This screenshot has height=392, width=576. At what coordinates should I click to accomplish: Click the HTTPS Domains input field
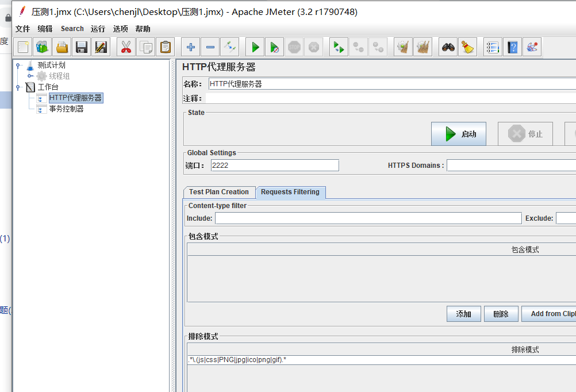click(512, 166)
